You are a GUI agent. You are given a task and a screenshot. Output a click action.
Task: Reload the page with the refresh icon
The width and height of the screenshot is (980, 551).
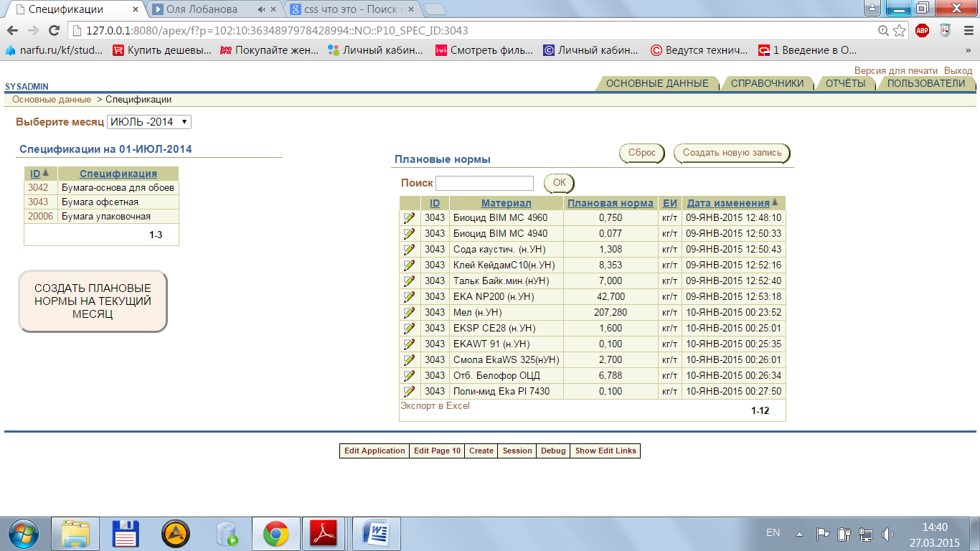[x=54, y=31]
